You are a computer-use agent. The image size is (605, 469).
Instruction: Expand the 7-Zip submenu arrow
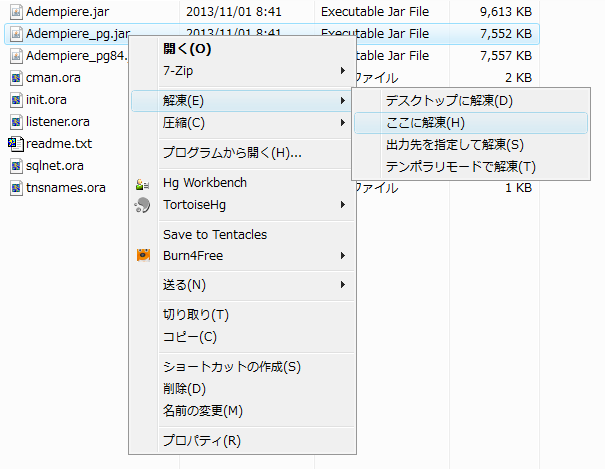342,71
